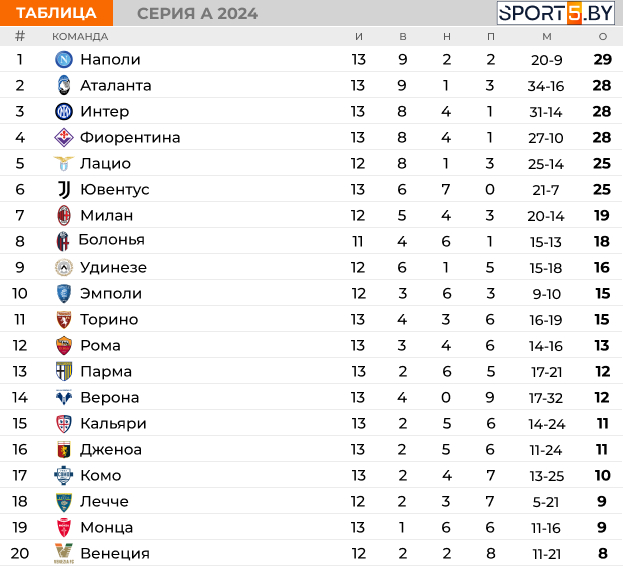Click the Roma club crest icon
The image size is (623, 566).
coord(64,345)
